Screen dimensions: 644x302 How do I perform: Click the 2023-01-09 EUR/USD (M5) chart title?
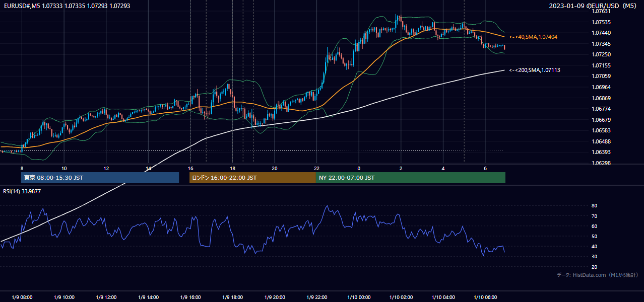pyautogui.click(x=593, y=6)
